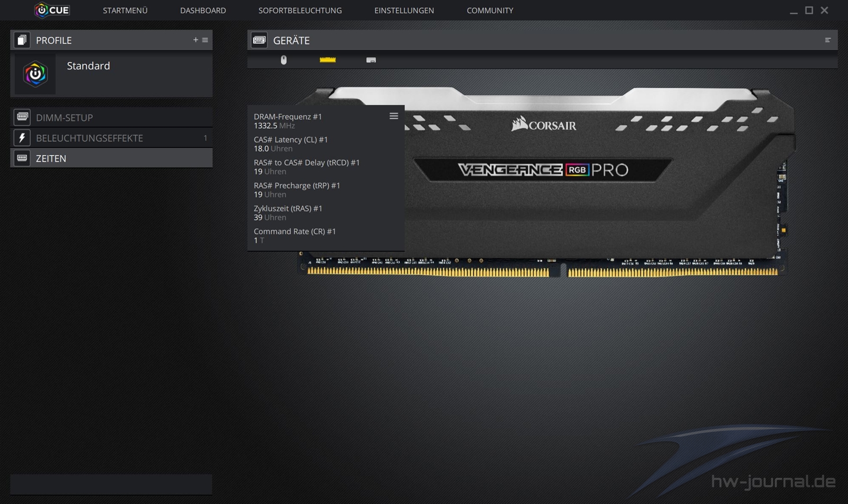The width and height of the screenshot is (848, 504).
Task: Click the ZEITEN memory module icon
Action: point(22,158)
